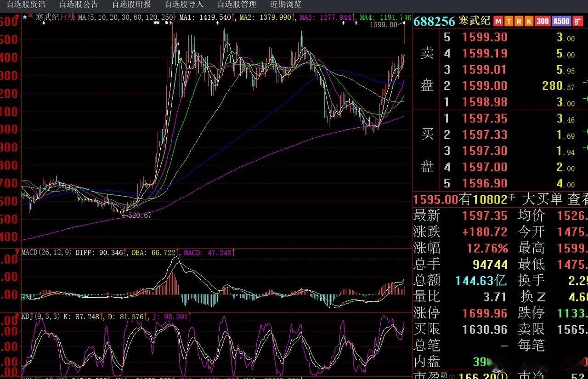Select sell level 5 price 1599.30
This screenshot has height=379, width=588.
(485, 38)
